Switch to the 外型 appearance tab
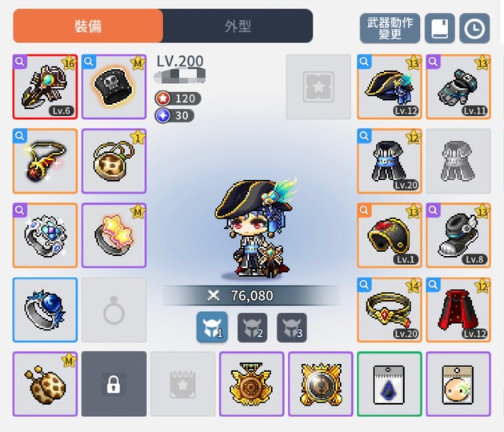This screenshot has height=432, width=504. click(x=238, y=26)
